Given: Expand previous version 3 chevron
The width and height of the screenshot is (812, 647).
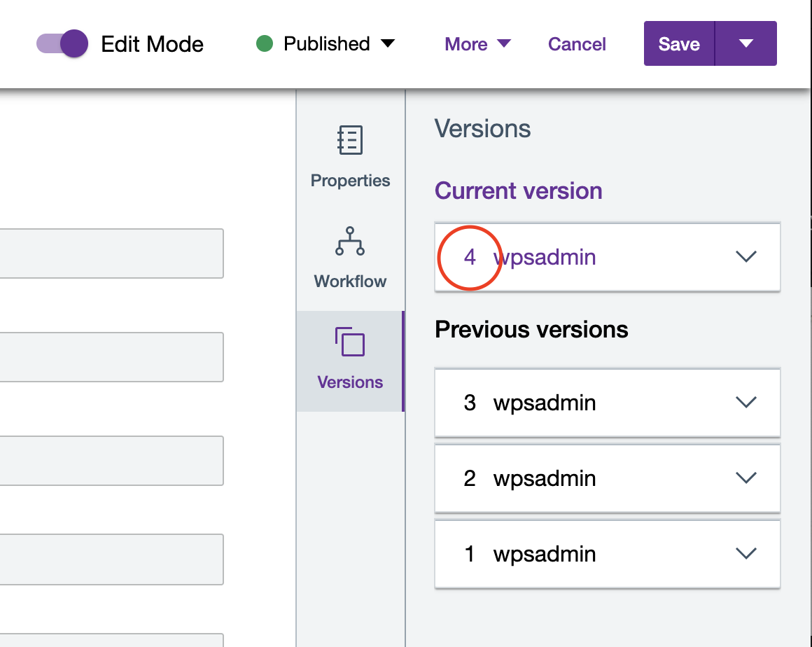Looking at the screenshot, I should click(746, 403).
